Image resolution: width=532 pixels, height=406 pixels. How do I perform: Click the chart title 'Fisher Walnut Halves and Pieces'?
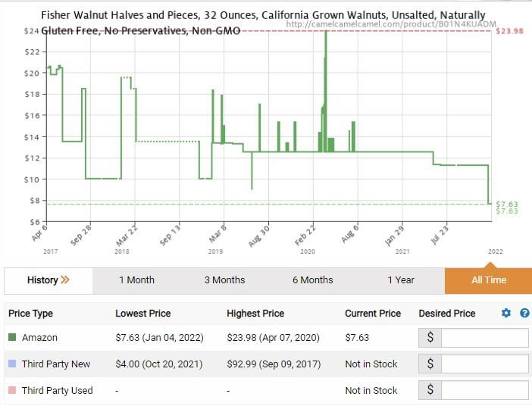coord(263,23)
